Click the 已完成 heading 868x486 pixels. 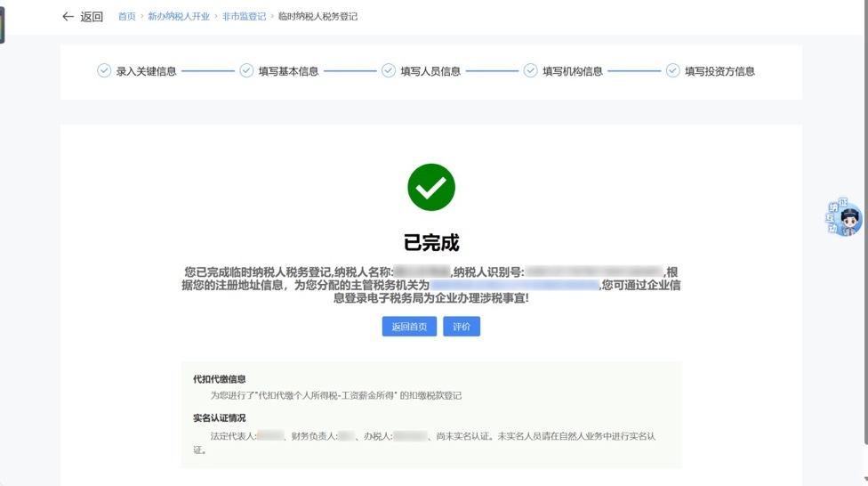click(x=431, y=243)
